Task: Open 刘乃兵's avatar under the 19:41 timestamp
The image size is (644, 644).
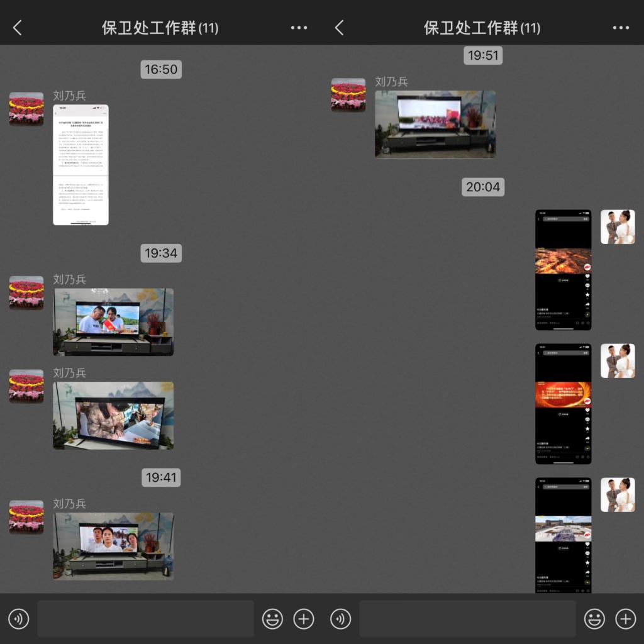Action: click(26, 517)
